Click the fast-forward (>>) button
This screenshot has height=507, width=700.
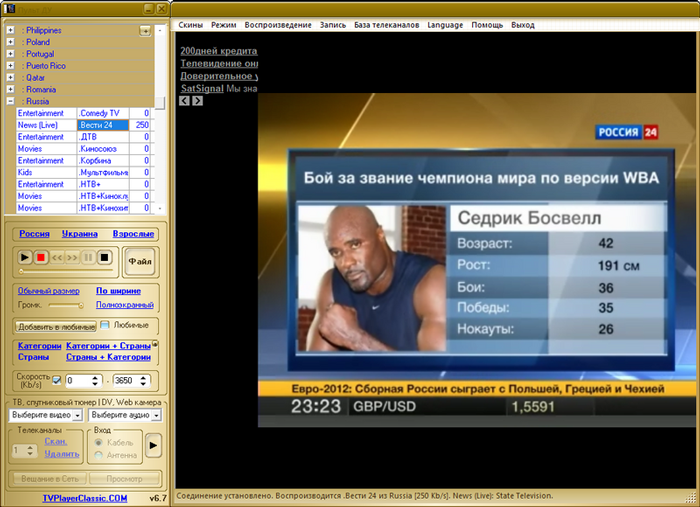72,257
